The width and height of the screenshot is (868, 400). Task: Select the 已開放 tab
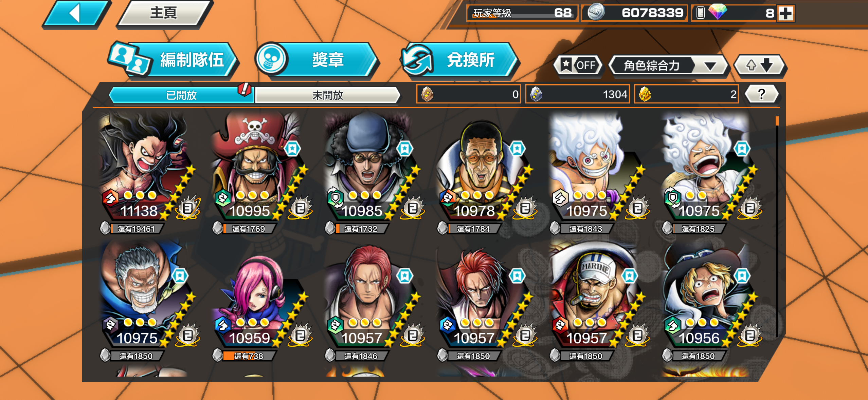(x=181, y=95)
